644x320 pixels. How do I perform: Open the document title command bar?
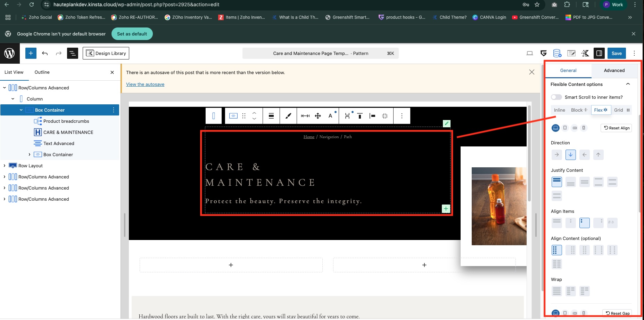click(320, 53)
